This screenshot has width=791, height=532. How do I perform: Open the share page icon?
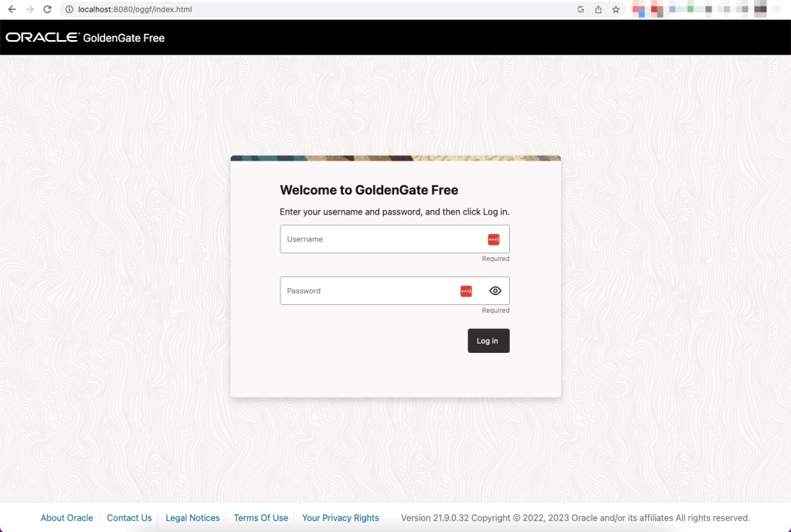pyautogui.click(x=598, y=9)
